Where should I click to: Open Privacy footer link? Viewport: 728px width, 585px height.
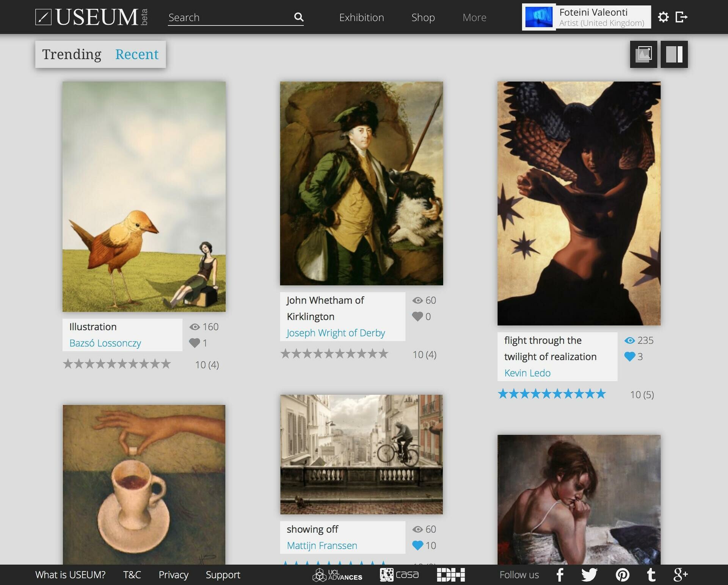coord(173,575)
